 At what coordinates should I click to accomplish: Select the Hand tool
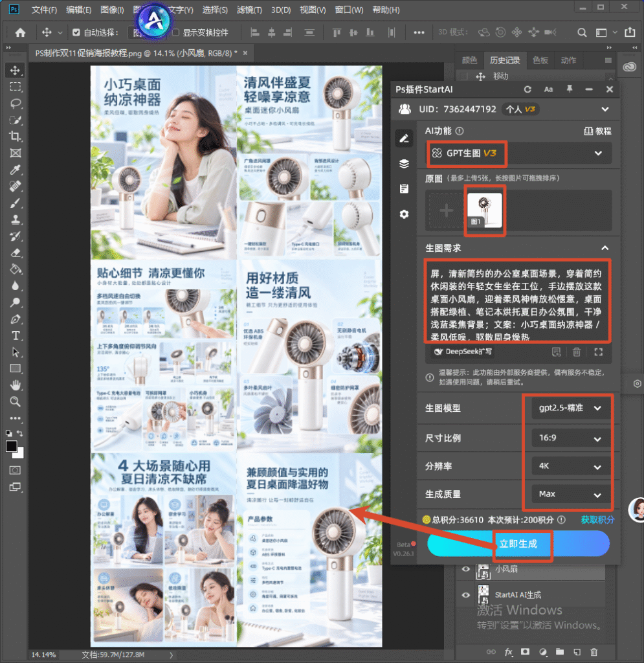click(16, 385)
